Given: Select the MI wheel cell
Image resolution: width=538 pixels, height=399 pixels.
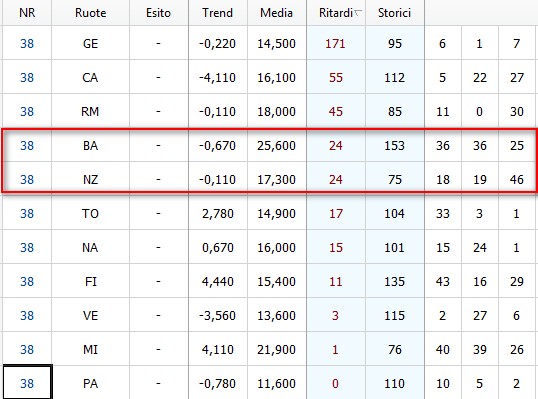Looking at the screenshot, I should pyautogui.click(x=91, y=349).
